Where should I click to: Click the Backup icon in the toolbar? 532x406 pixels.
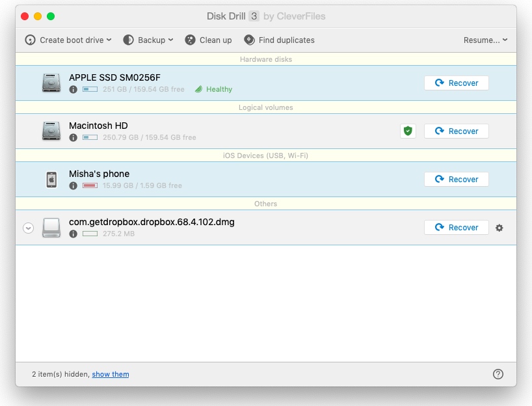(x=128, y=40)
